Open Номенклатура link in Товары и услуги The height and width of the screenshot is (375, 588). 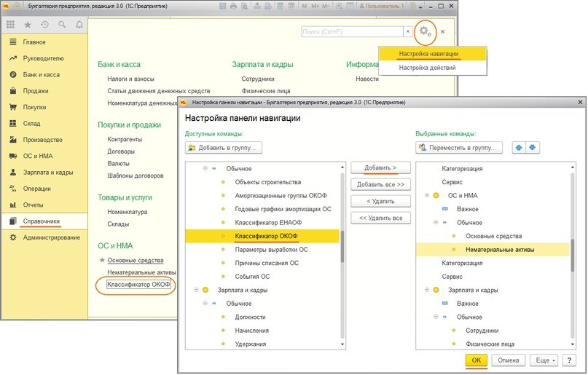point(127,212)
